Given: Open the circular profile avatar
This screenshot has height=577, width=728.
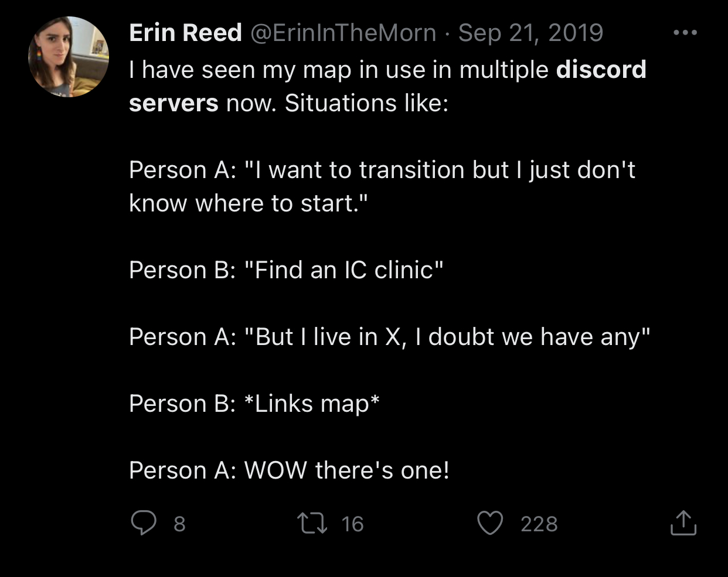Looking at the screenshot, I should tap(69, 57).
